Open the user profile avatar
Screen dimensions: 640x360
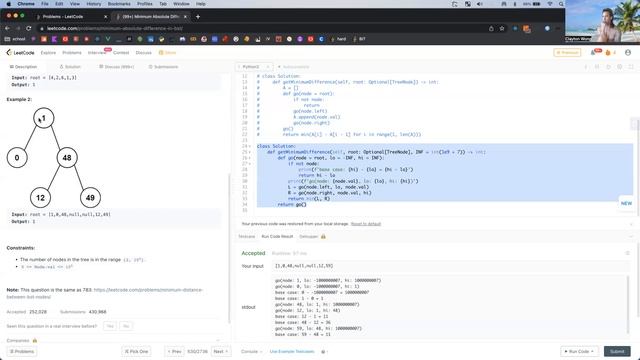click(628, 53)
